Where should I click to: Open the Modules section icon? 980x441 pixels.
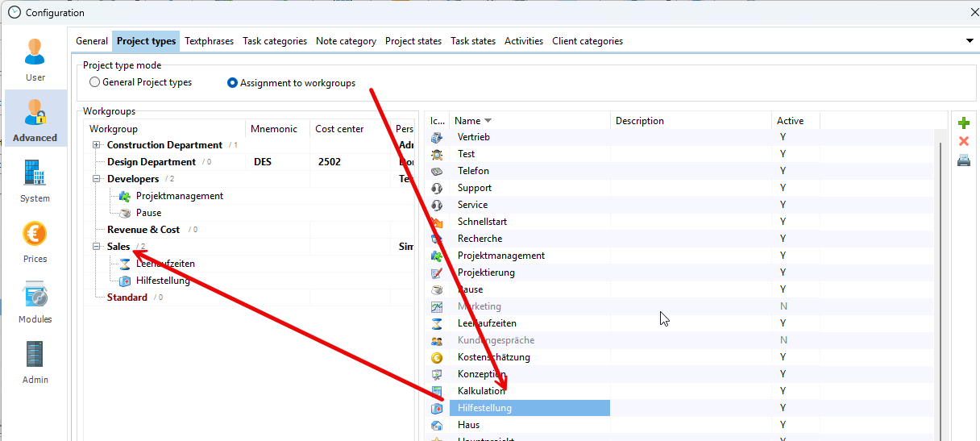click(35, 301)
